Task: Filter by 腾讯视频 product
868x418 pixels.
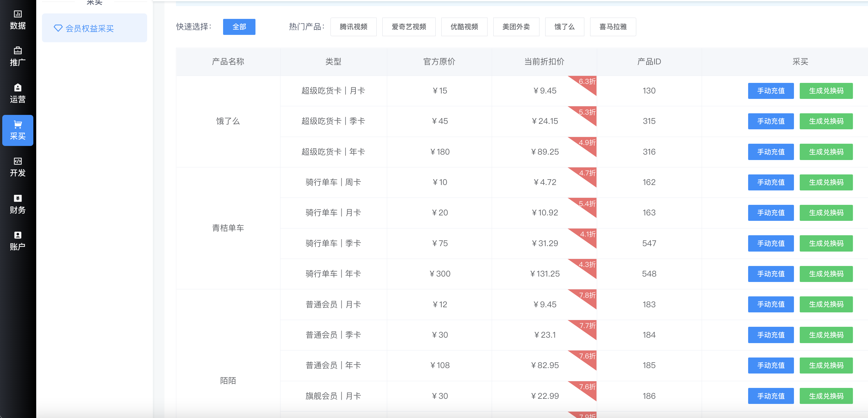Action: (353, 27)
